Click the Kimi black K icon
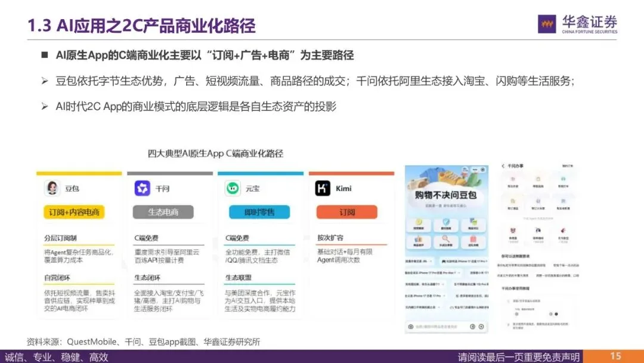Viewport: 644px width, 363px height. click(323, 188)
